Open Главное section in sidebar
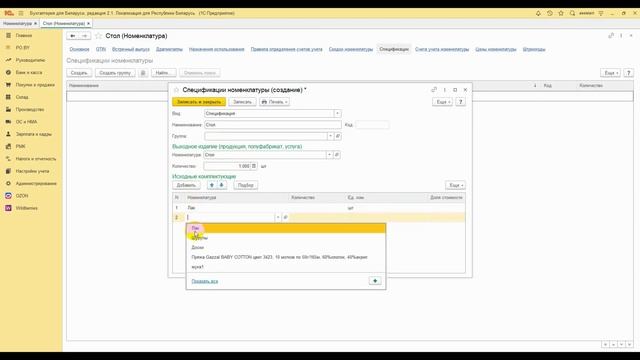The image size is (640, 360). [24, 36]
